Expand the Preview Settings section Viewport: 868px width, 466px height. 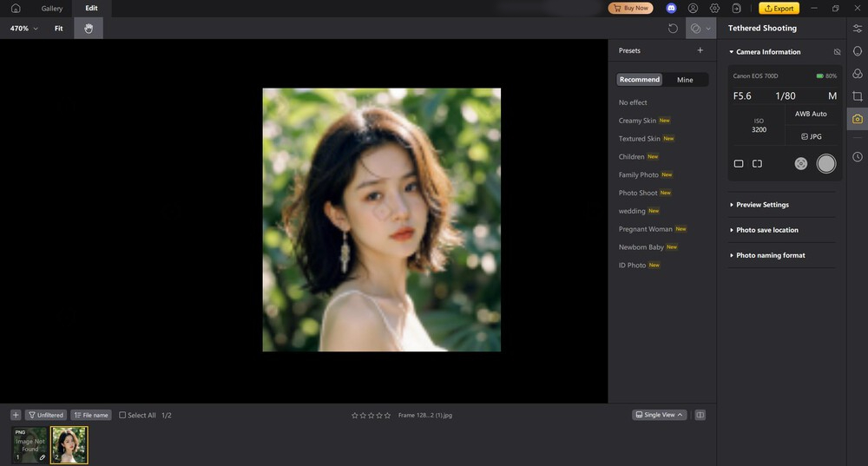click(x=762, y=205)
